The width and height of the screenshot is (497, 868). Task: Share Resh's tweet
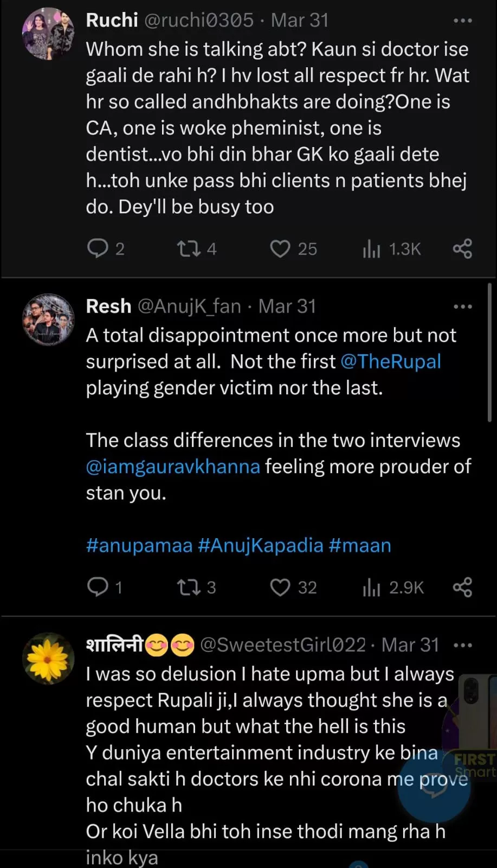[462, 587]
